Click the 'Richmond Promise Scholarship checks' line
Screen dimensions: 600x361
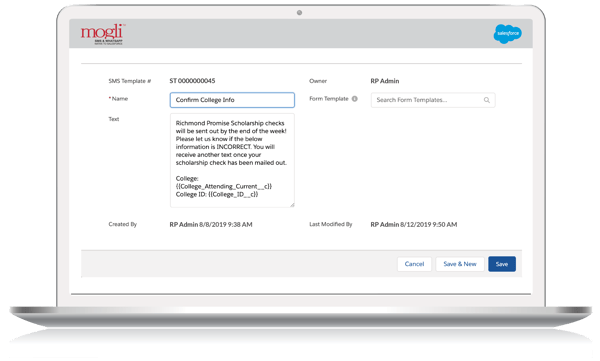click(230, 123)
